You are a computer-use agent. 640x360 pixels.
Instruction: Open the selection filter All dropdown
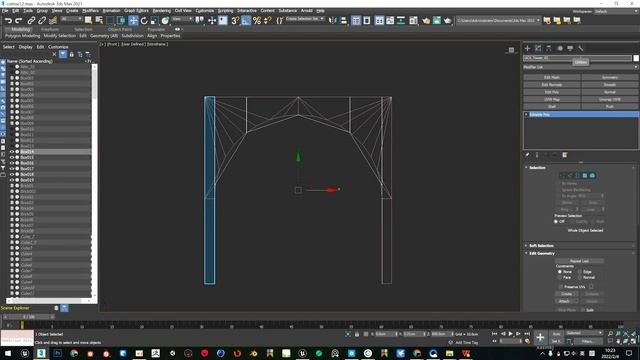71,19
